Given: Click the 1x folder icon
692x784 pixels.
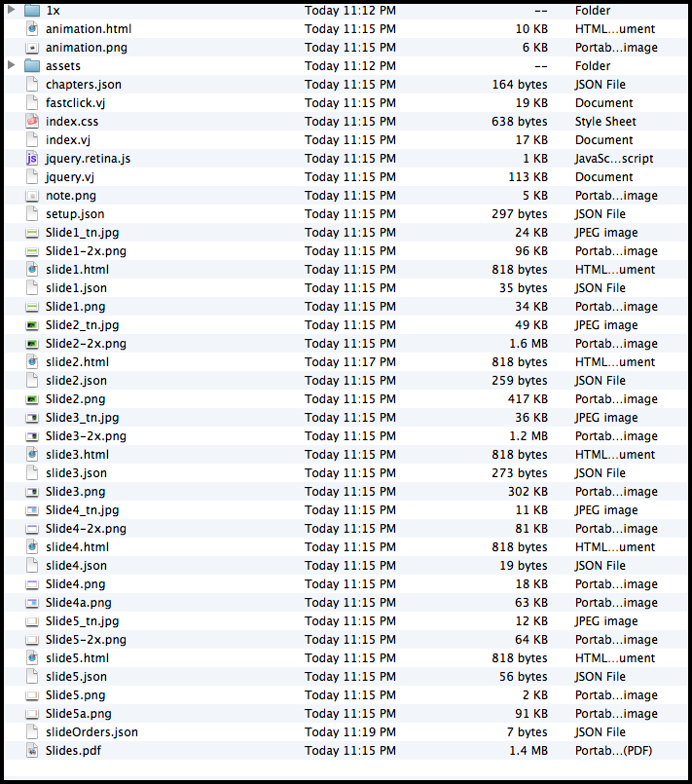Looking at the screenshot, I should pos(32,10).
